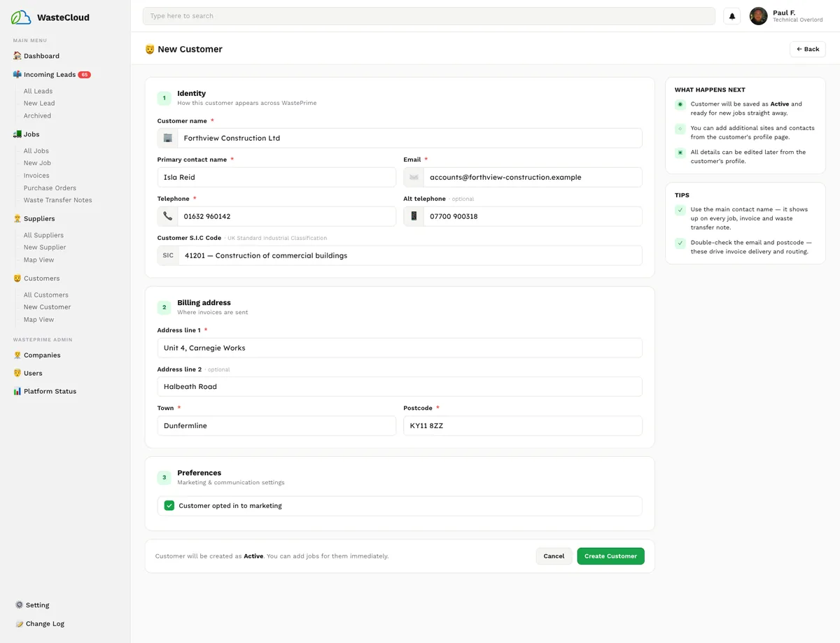Click the building icon beside Customer name
This screenshot has width=840, height=643.
(167, 139)
